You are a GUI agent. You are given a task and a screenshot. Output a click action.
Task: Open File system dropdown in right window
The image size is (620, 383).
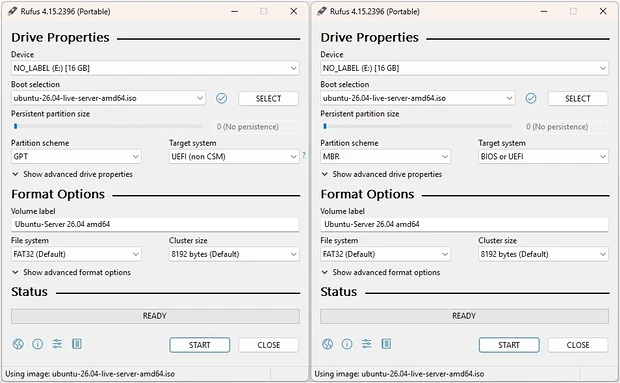(x=385, y=254)
